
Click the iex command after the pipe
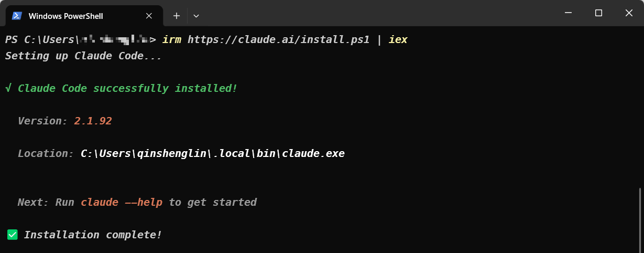coord(398,39)
